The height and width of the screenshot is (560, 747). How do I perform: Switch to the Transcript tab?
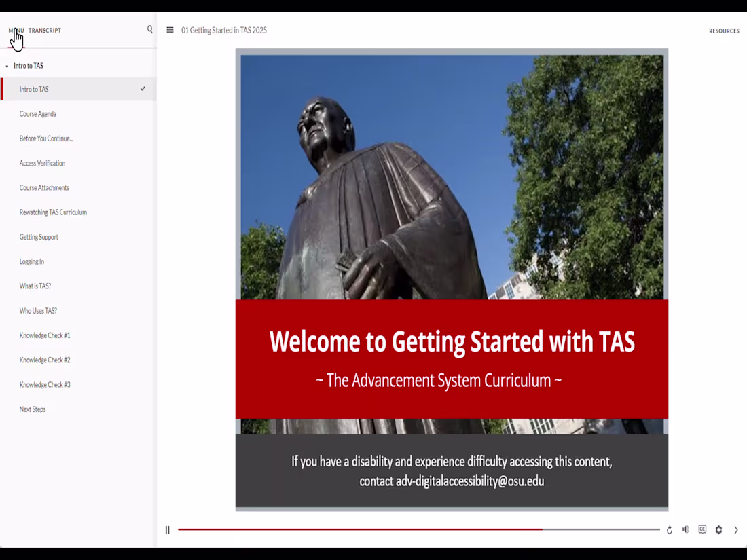(45, 31)
